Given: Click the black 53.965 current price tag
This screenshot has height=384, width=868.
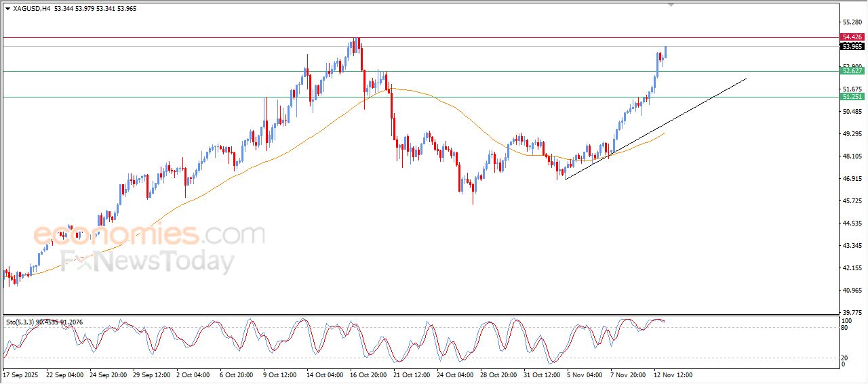Looking at the screenshot, I should tap(852, 46).
